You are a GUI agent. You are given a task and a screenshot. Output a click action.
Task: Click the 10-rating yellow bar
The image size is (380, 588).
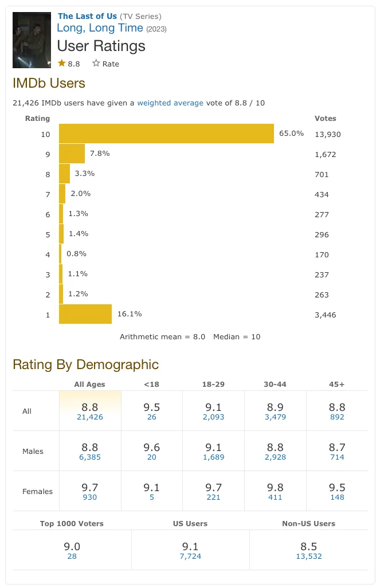coord(166,134)
